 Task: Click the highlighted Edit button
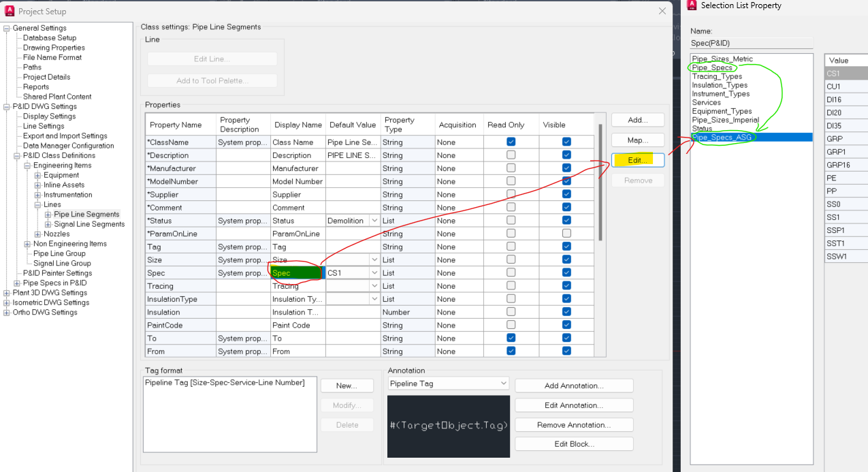pos(637,159)
